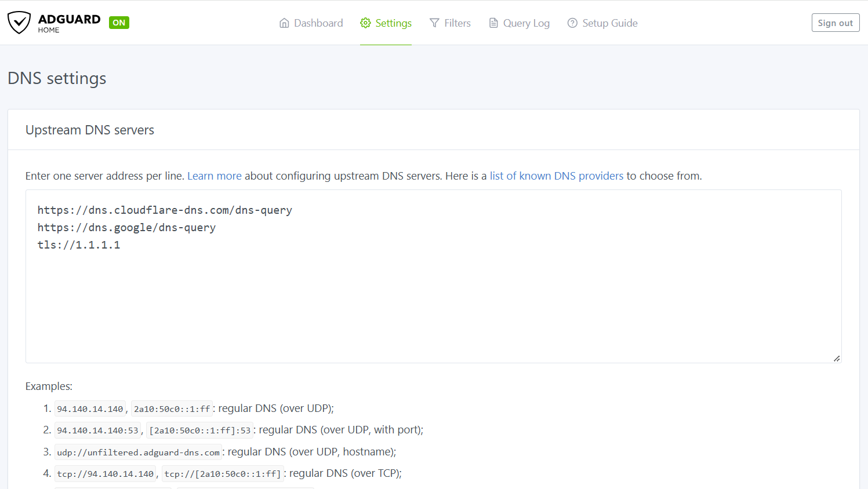Follow the Learn more link
868x489 pixels.
215,176
